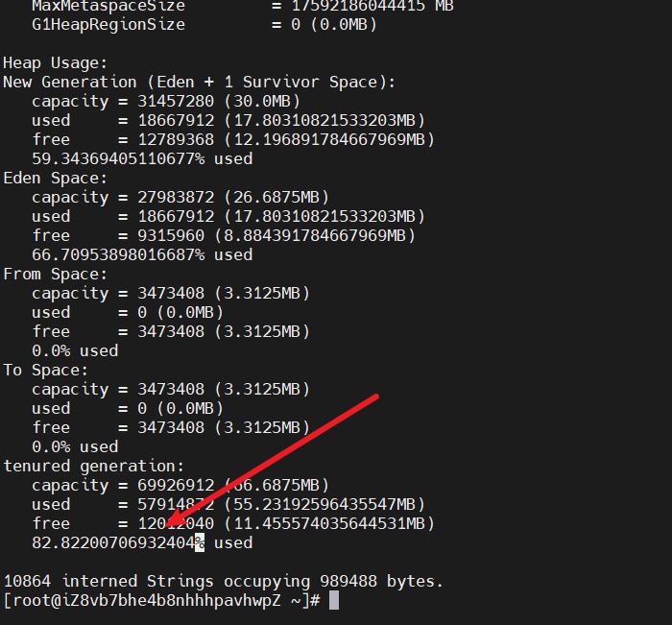Click the 'To Space:' label
Screen dimensions: 672x625
point(46,370)
